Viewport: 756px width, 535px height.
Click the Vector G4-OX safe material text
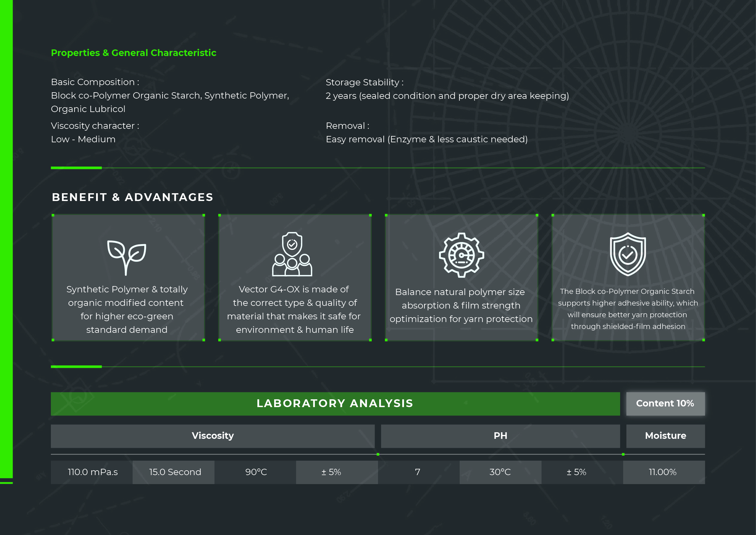[294, 309]
